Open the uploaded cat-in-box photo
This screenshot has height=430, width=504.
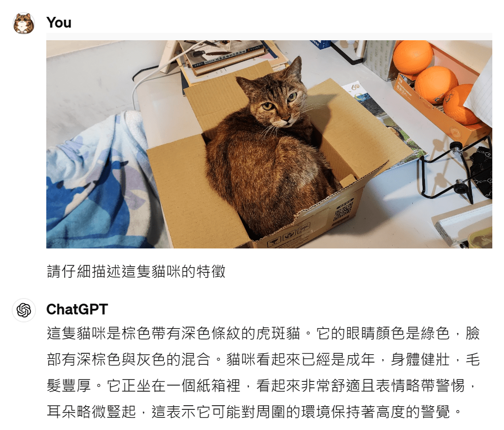pos(269,144)
